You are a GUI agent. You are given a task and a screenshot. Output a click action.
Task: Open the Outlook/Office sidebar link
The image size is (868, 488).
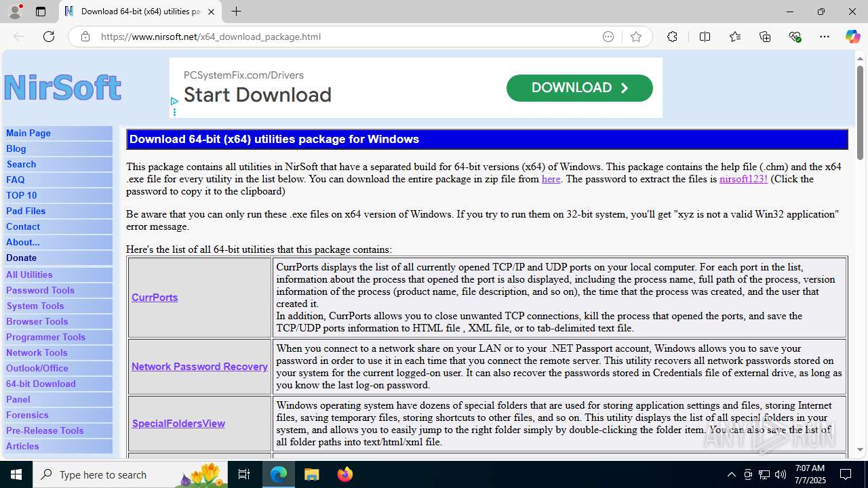point(37,368)
